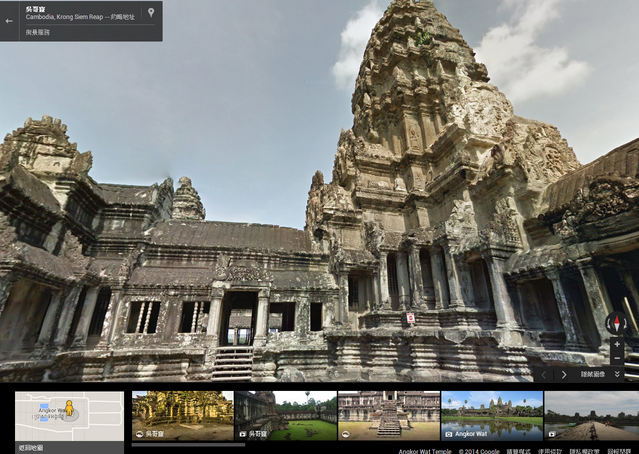
Task: Select the Angkor Wat reflection thumbnail
Action: tap(492, 415)
